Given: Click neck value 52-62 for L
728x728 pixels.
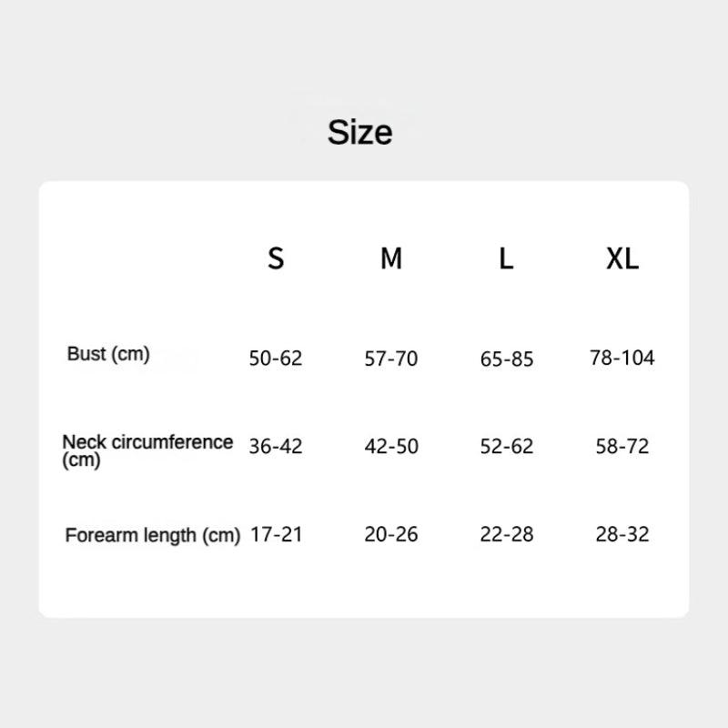Looking at the screenshot, I should click(507, 447).
